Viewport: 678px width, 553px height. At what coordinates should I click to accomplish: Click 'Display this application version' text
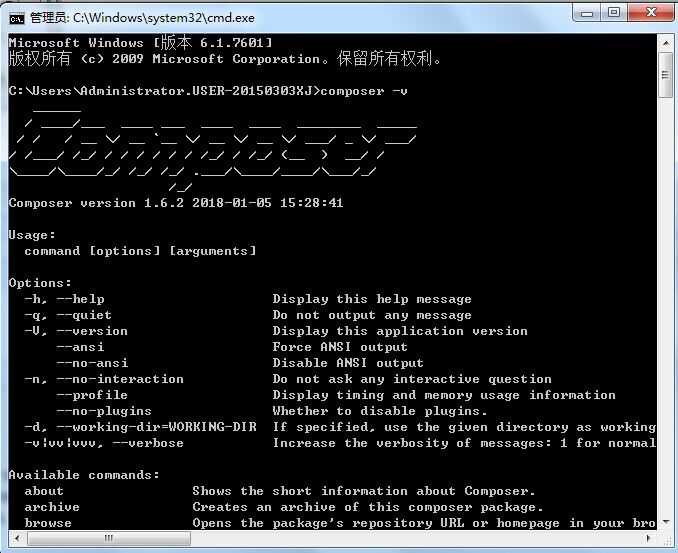[x=400, y=331]
